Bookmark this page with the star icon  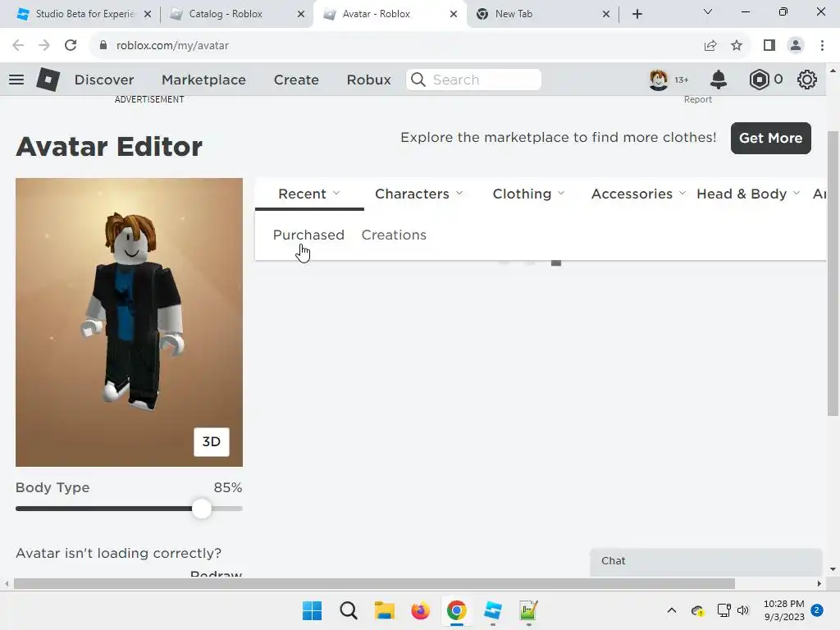click(737, 46)
